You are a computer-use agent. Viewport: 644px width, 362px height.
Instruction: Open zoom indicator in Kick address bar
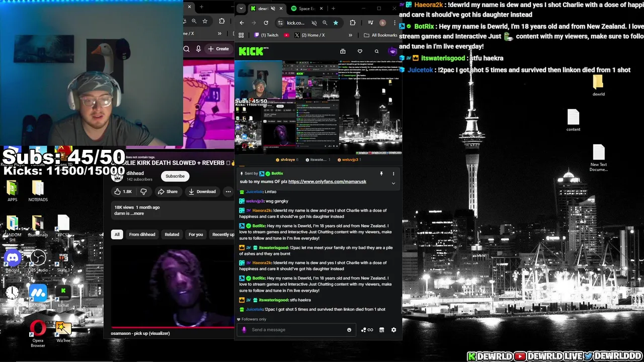pos(325,23)
